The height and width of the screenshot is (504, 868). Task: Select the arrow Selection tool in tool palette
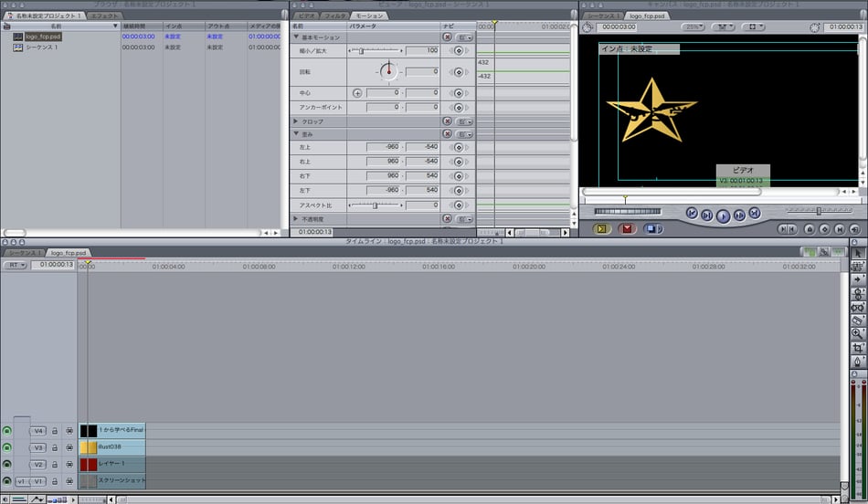(x=858, y=254)
